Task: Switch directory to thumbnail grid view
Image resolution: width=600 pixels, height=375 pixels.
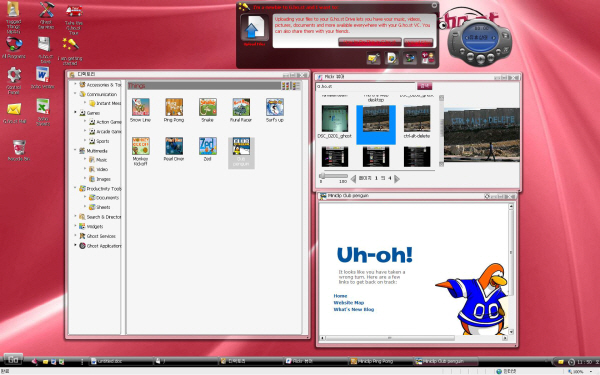Action: point(285,86)
